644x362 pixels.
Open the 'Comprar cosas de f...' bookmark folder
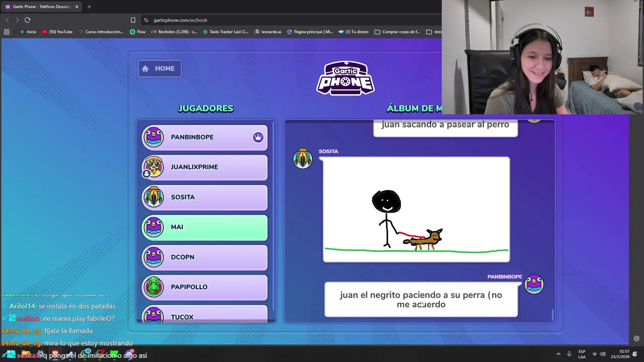[x=397, y=32]
